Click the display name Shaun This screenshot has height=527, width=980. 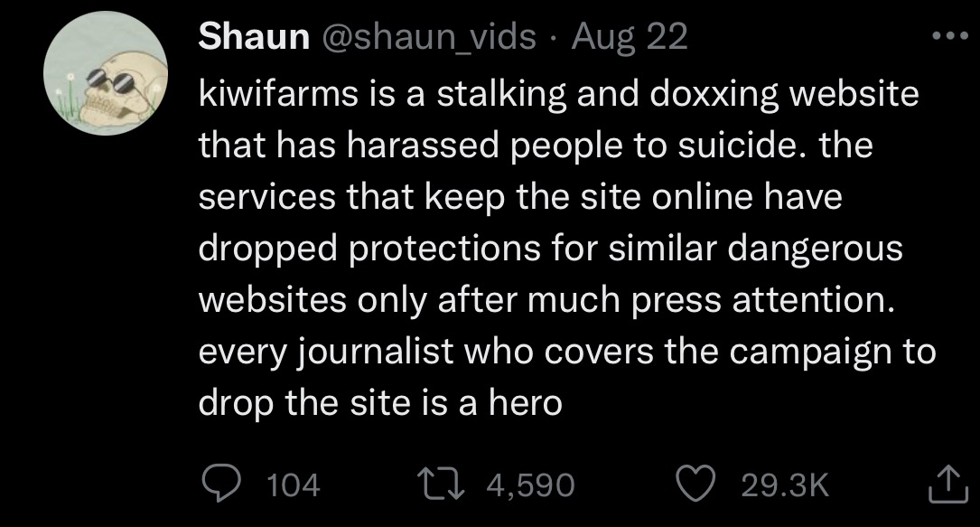(254, 36)
